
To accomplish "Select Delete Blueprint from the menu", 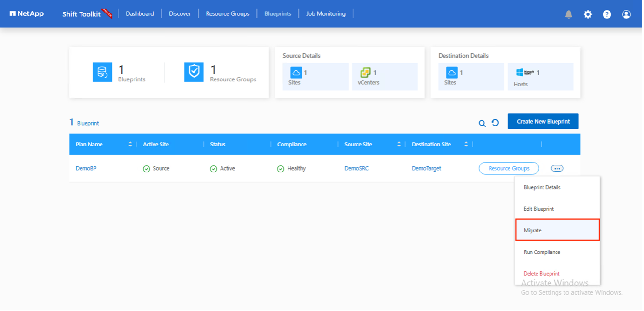I will point(542,274).
